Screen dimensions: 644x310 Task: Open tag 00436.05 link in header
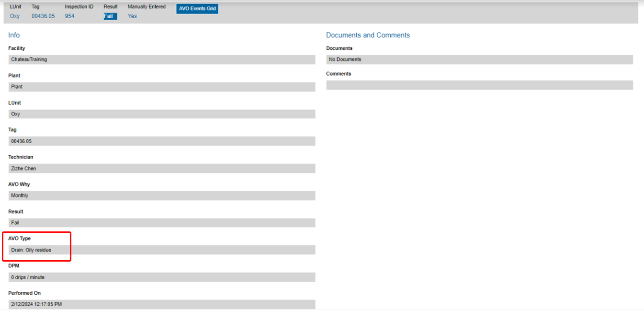(x=43, y=16)
